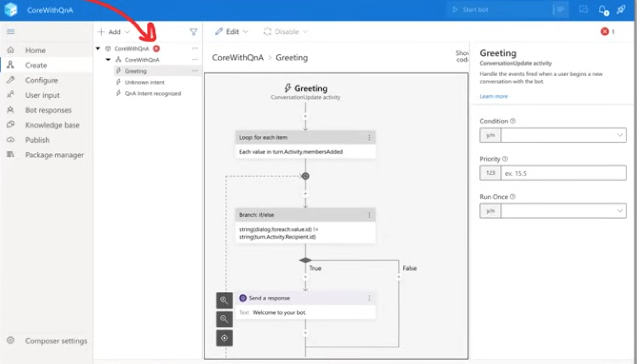Select the Loop: for each item node

tap(305, 144)
